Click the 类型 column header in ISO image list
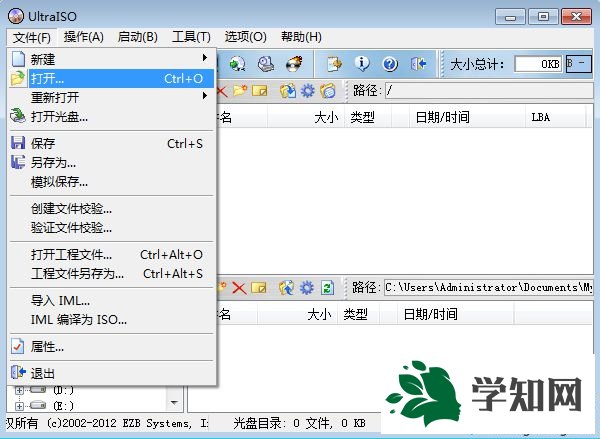 click(x=368, y=117)
